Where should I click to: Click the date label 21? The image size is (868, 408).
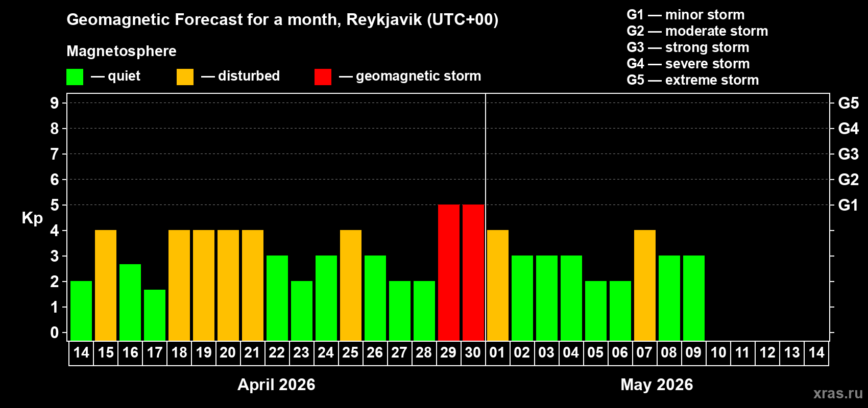(252, 352)
